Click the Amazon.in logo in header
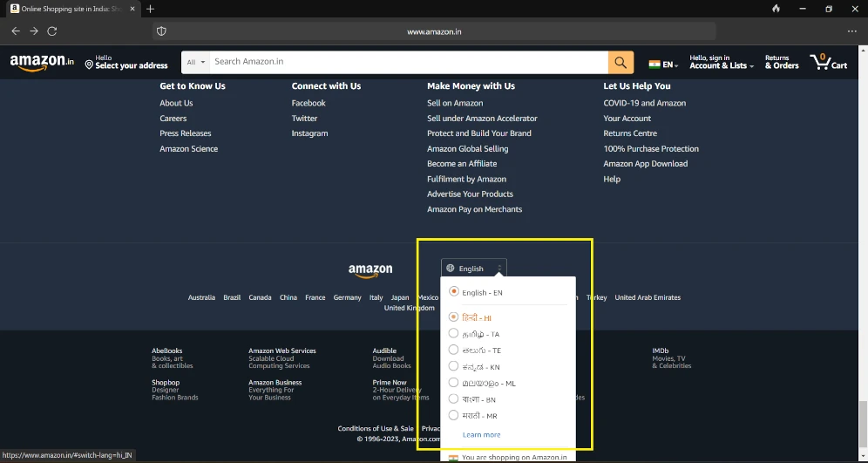This screenshot has height=463, width=868. pos(42,62)
